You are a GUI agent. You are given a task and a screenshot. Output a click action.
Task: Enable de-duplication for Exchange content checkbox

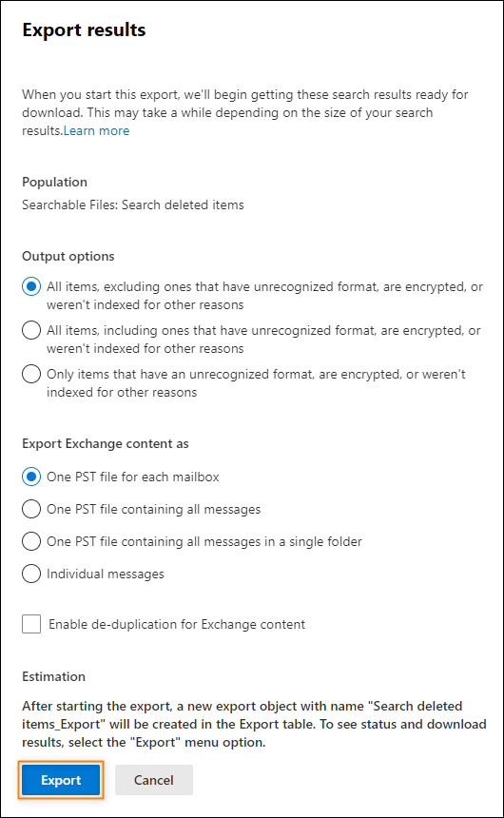pyautogui.click(x=31, y=624)
